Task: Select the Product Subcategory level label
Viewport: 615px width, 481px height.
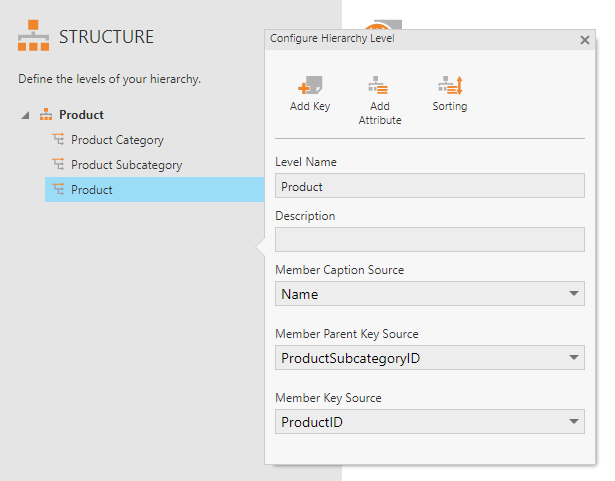Action: [126, 165]
